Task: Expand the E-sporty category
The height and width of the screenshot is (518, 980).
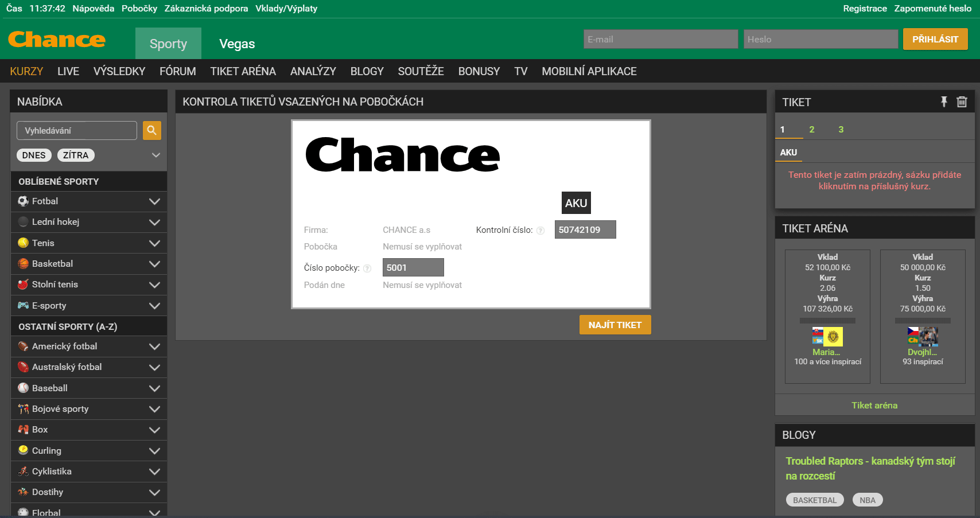Action: (x=154, y=306)
